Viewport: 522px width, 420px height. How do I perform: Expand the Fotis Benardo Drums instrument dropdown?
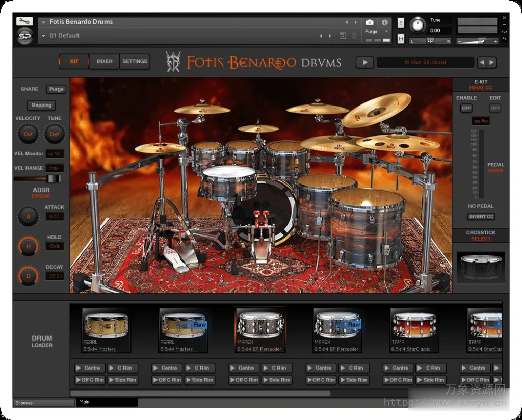[44, 22]
